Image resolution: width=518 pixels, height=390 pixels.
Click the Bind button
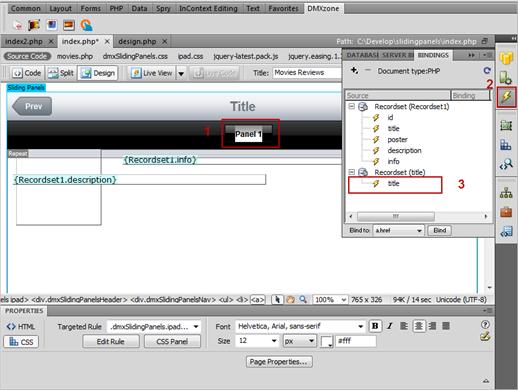(440, 230)
